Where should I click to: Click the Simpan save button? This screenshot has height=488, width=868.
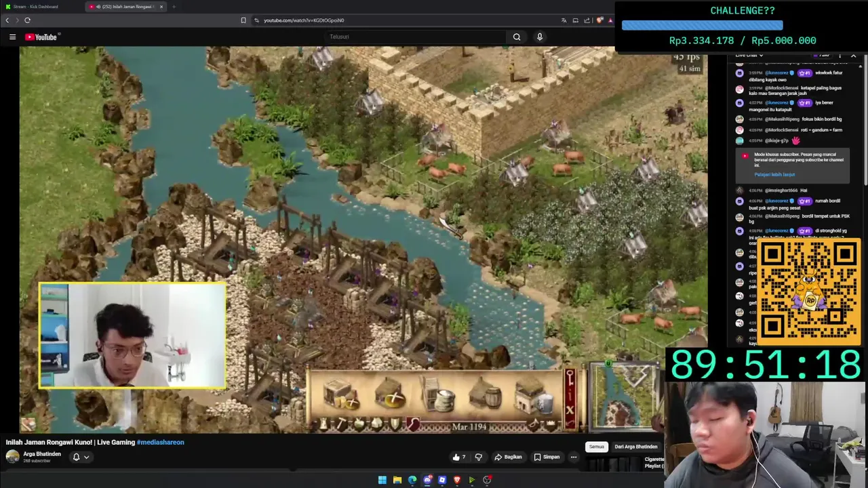[x=547, y=457]
